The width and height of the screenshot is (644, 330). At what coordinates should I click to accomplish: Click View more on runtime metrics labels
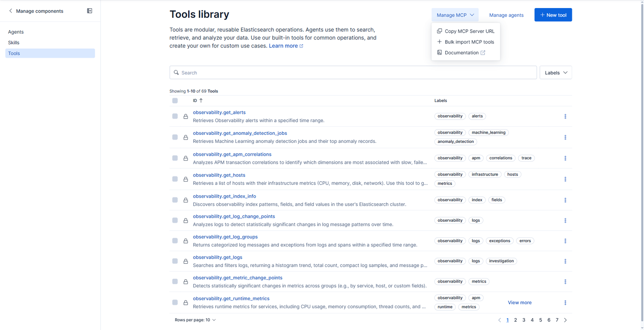point(520,303)
